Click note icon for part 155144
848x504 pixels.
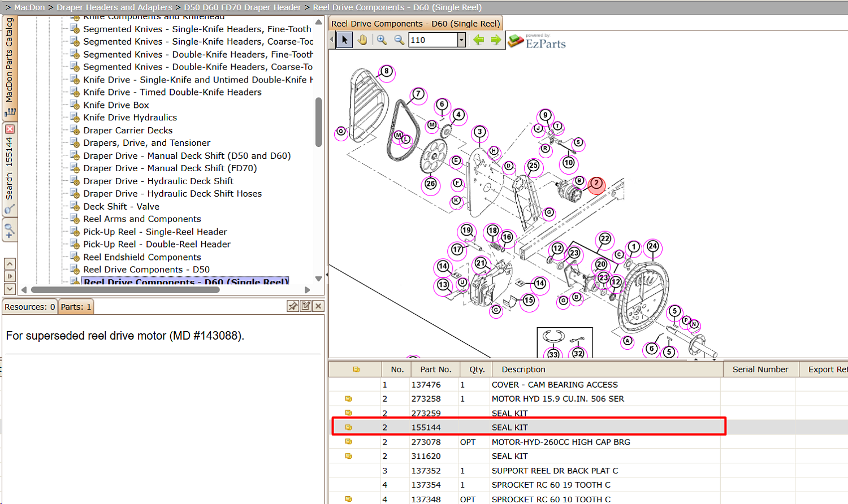point(348,428)
